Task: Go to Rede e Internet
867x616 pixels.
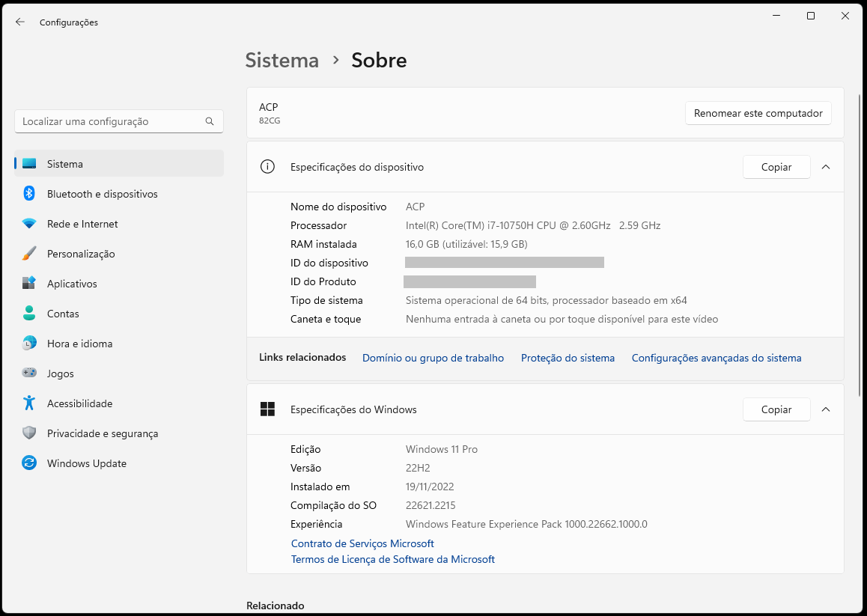Action: click(119, 224)
